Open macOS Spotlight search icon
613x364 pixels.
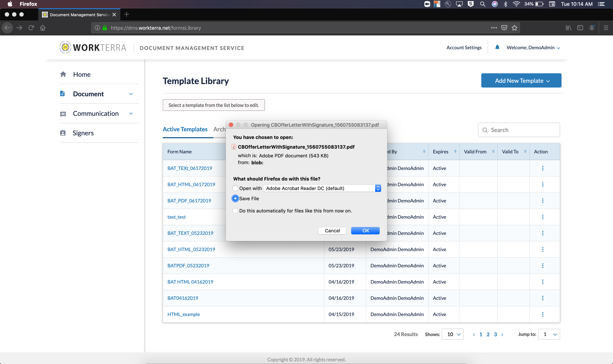pyautogui.click(x=482, y=4)
